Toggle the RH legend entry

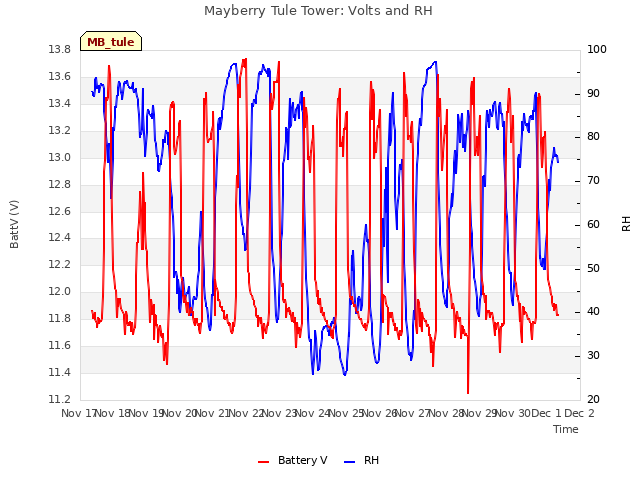362,460
